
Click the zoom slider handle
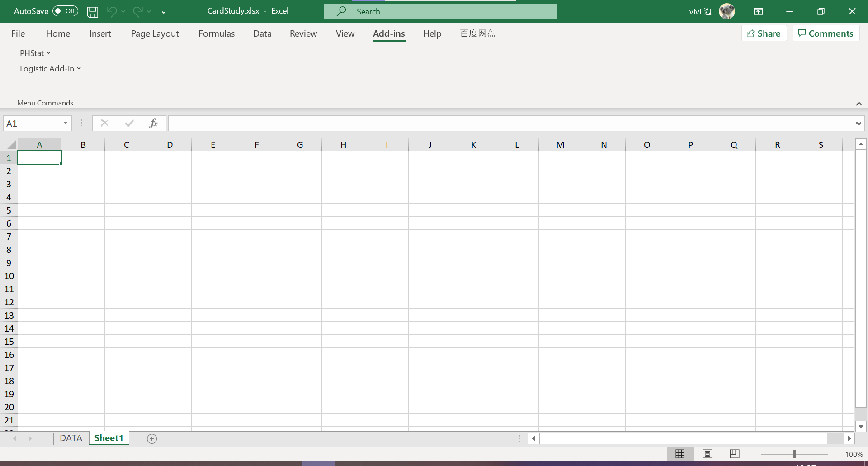point(794,454)
